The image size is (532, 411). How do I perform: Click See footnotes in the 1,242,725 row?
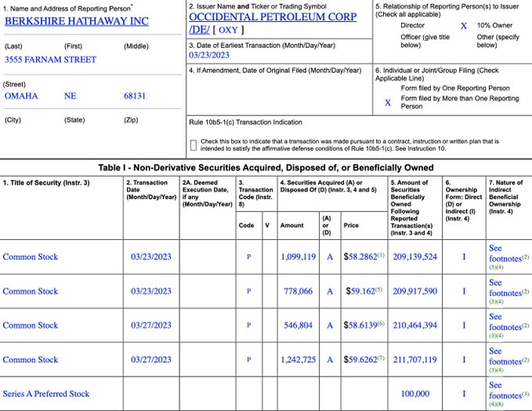click(505, 356)
